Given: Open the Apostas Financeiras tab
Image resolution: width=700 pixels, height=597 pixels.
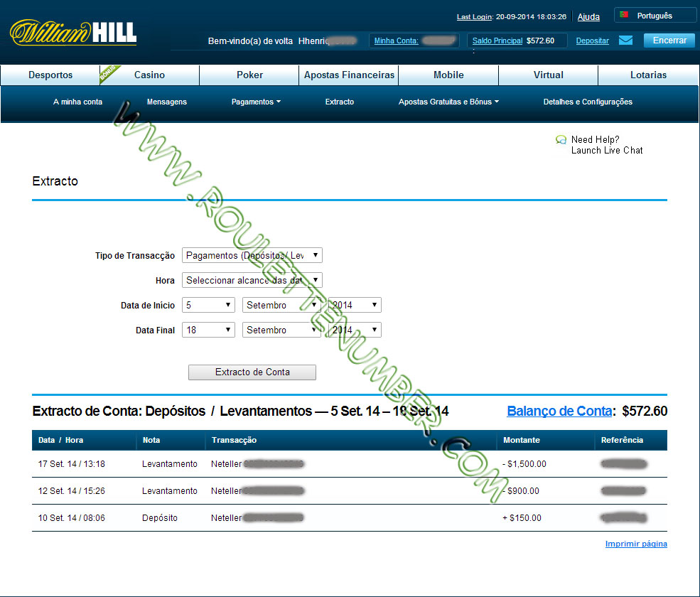Looking at the screenshot, I should tap(349, 75).
